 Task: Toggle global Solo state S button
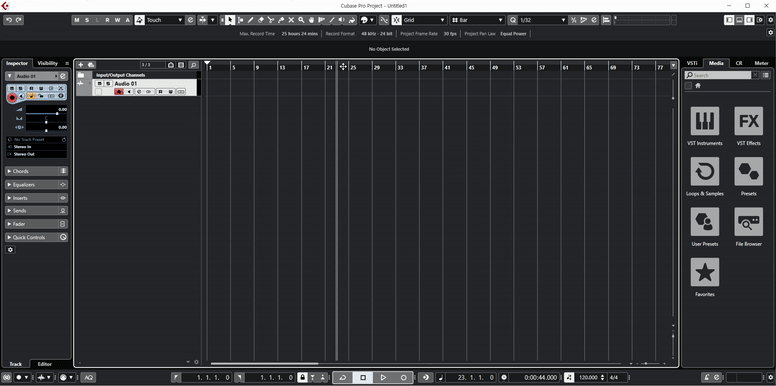coord(87,20)
